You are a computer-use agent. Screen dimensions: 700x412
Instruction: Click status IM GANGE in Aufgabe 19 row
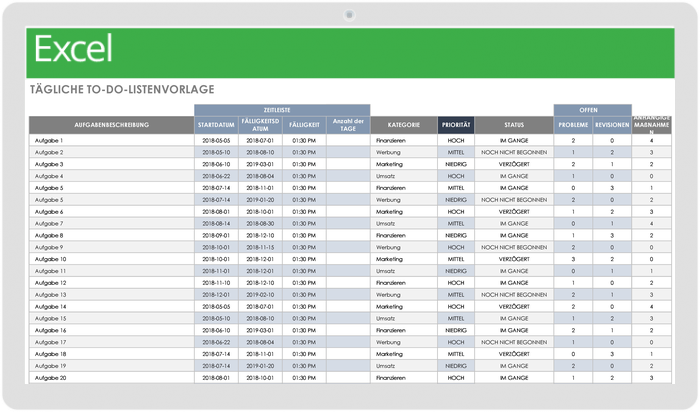point(514,366)
